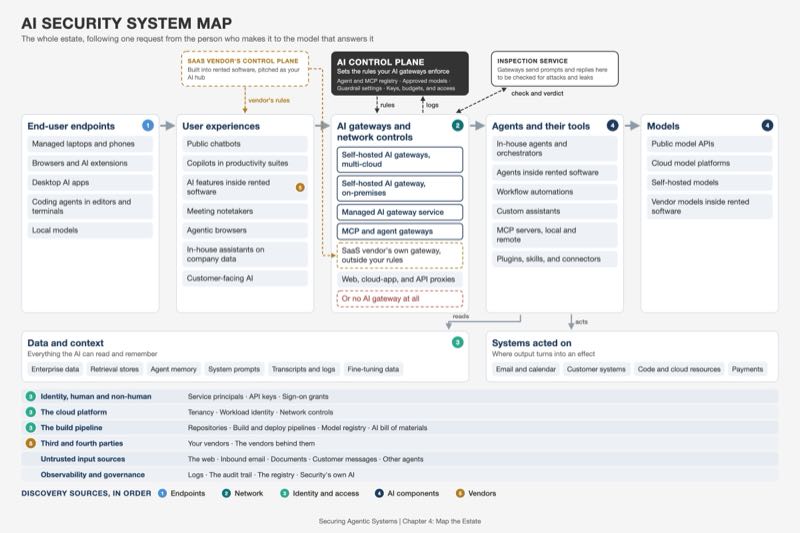The image size is (800, 533).
Task: Click badge 5 beside Third and fourth parties
Action: [x=31, y=443]
